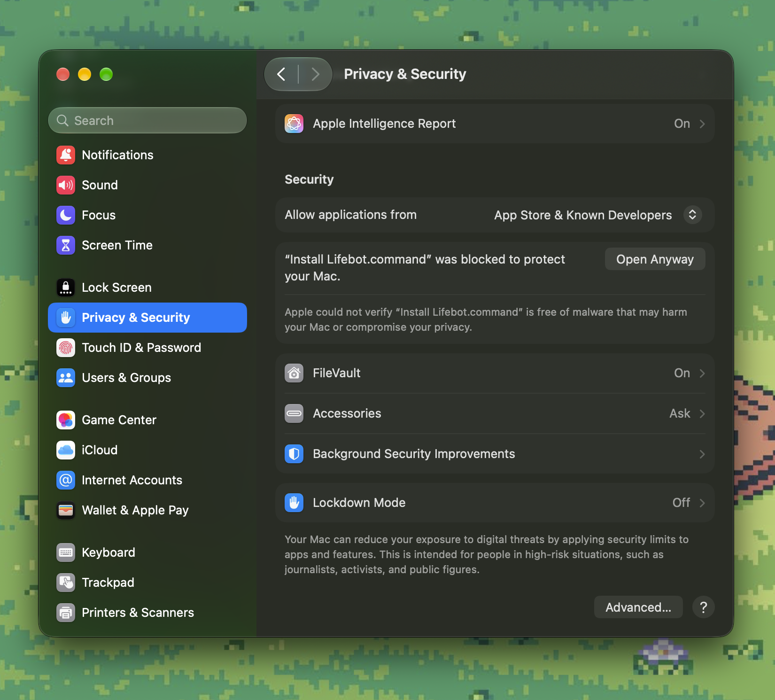The image size is (775, 700).
Task: Click the Apple Intelligence Report icon
Action: point(294,124)
